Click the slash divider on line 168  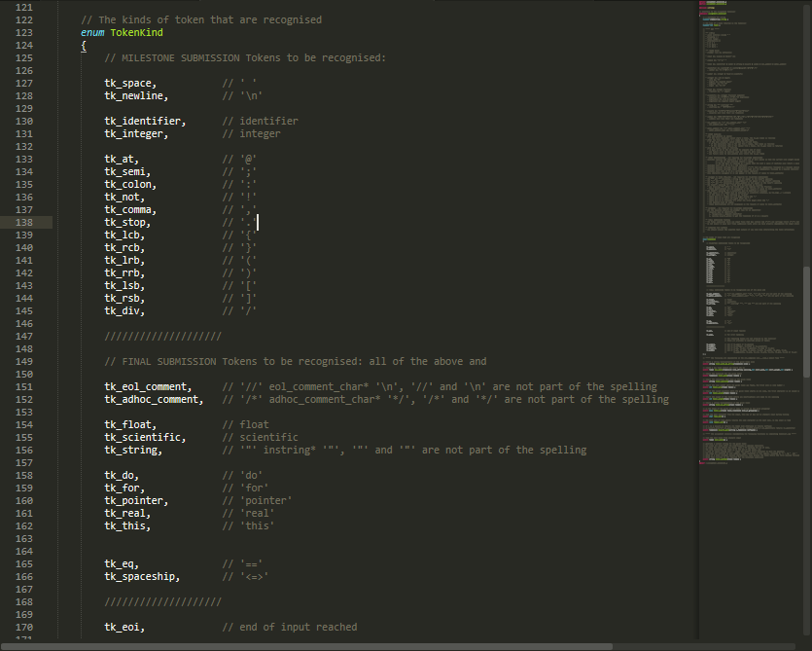click(163, 601)
